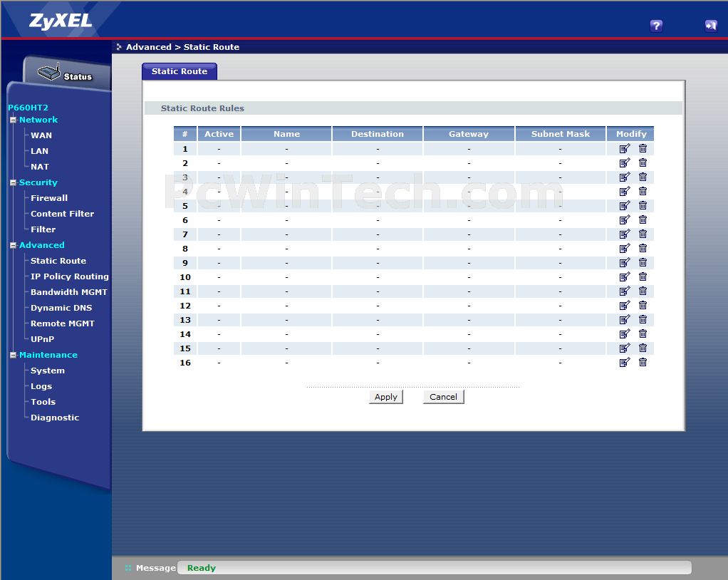Open Static Route in sidebar menu
Image resolution: width=728 pixels, height=580 pixels.
pyautogui.click(x=58, y=261)
